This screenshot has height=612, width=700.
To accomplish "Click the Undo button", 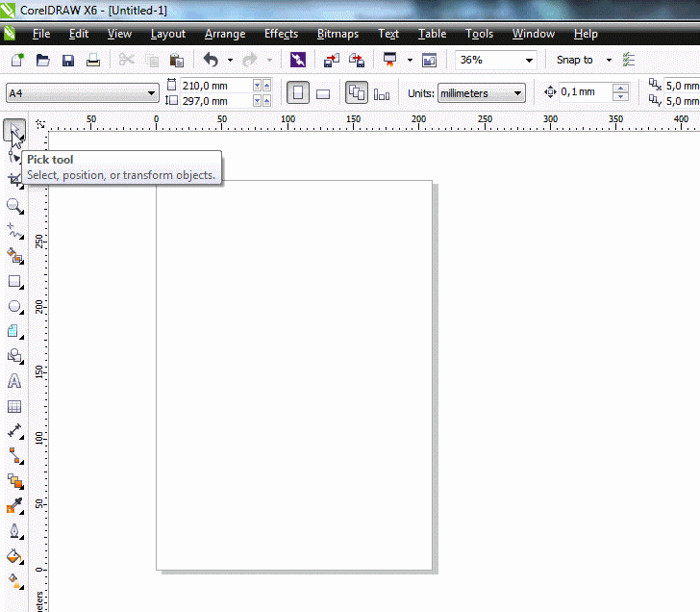I will point(211,60).
